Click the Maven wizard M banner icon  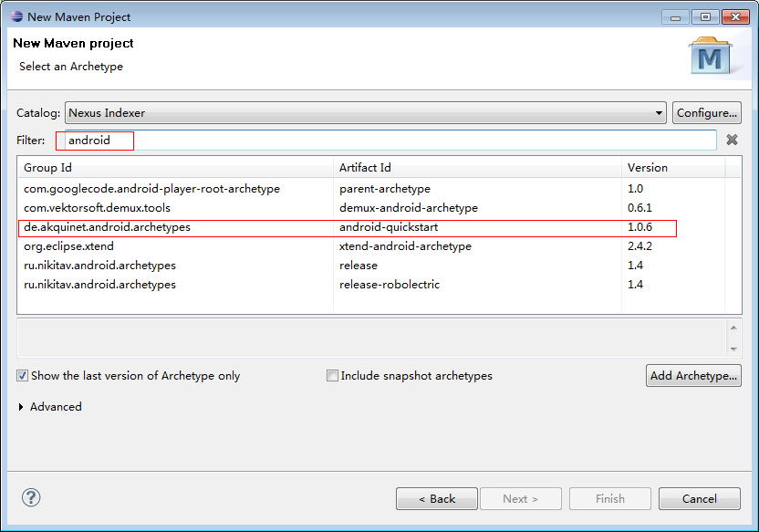(710, 56)
